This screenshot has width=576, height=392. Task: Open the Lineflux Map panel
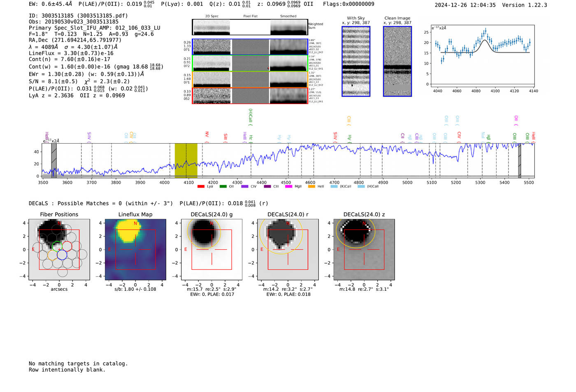[x=135, y=249]
